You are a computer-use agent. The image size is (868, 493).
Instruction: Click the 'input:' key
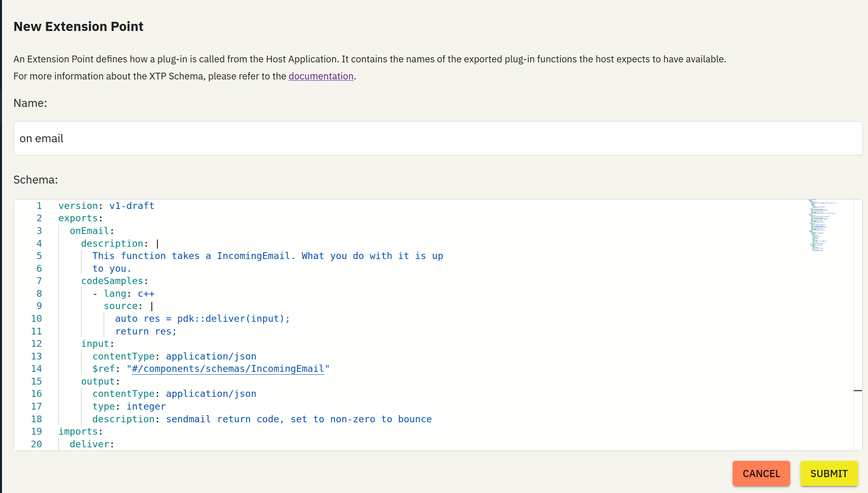(x=98, y=344)
